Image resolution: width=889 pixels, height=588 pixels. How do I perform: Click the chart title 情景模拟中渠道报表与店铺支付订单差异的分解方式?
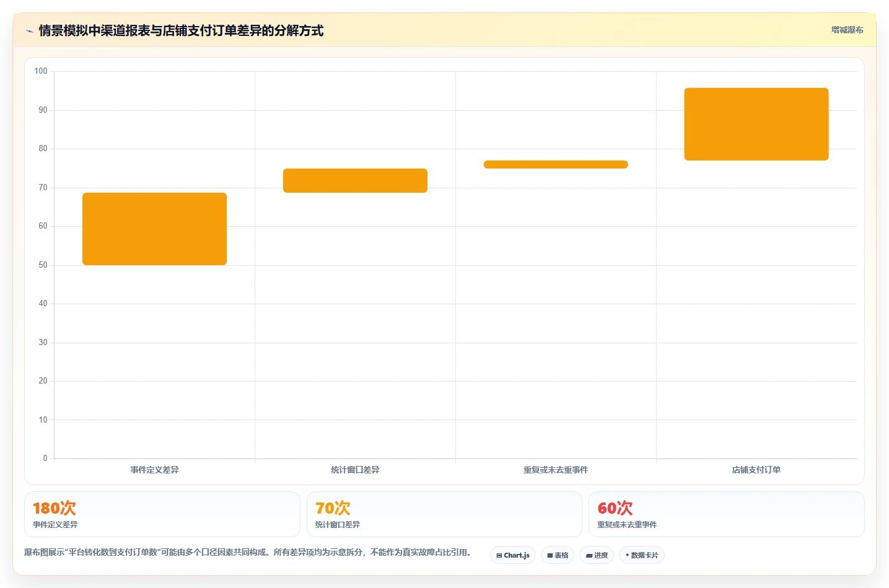(181, 30)
